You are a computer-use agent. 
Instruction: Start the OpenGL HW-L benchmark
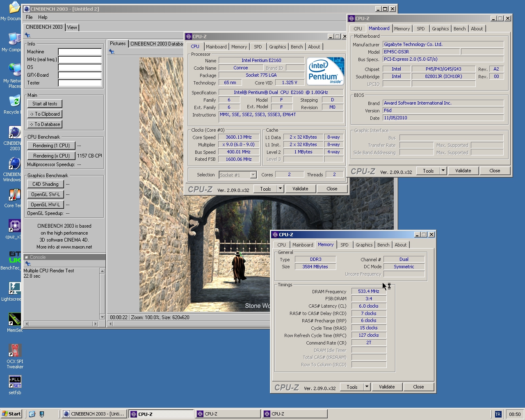(x=46, y=205)
